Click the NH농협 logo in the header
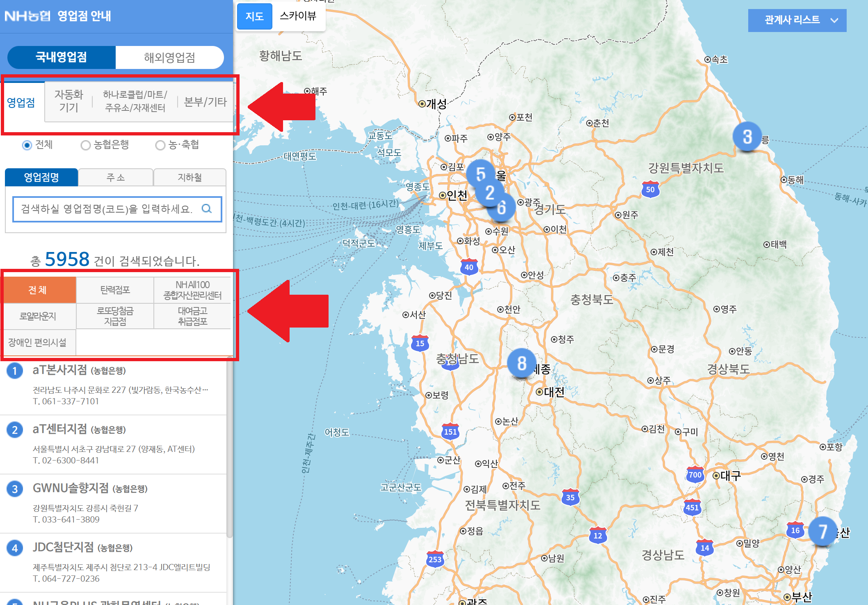Viewport: 868px width, 605px height. click(x=27, y=16)
